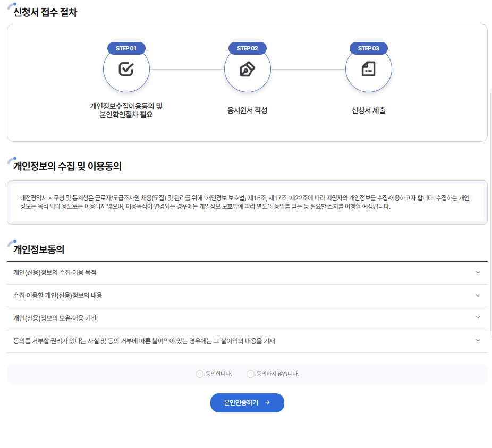The image size is (492, 448).
Task: Click the document icon under STEP 03
Action: click(x=368, y=69)
